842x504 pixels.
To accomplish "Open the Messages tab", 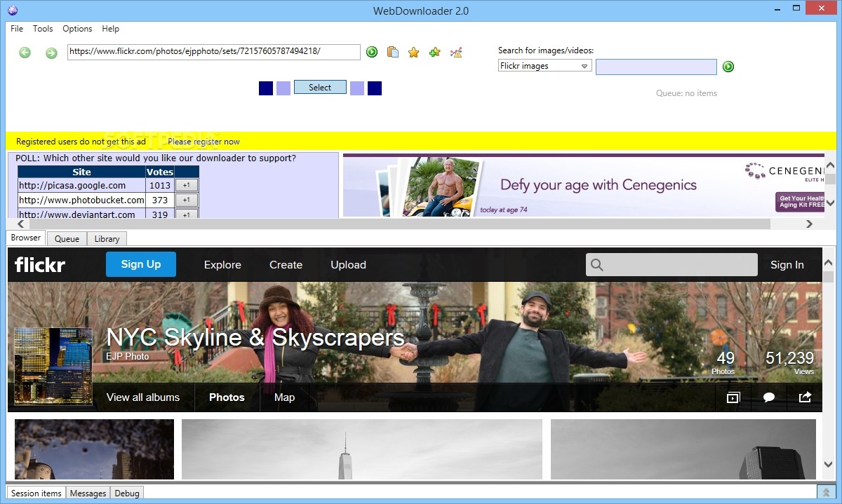I will point(88,493).
